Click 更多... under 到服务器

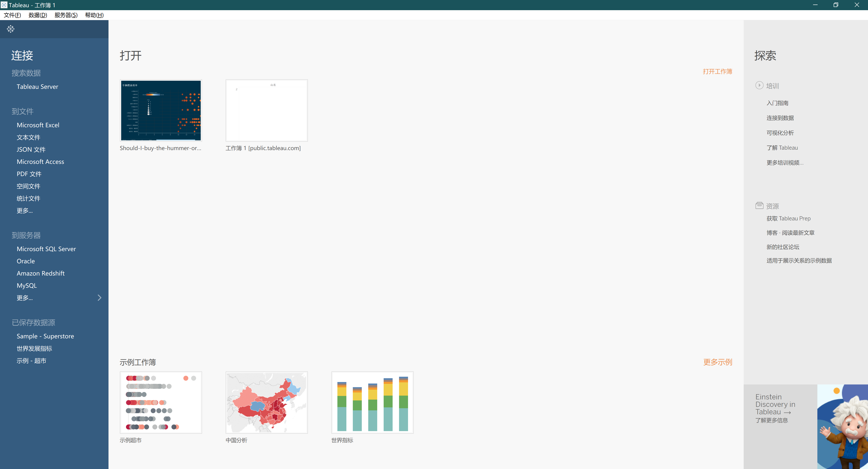(25, 298)
